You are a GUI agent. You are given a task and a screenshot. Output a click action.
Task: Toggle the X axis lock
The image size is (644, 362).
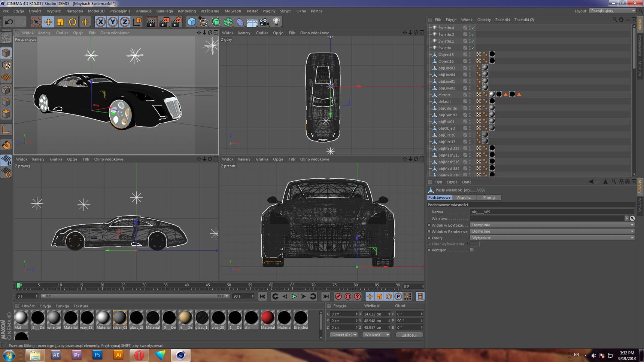pos(100,22)
